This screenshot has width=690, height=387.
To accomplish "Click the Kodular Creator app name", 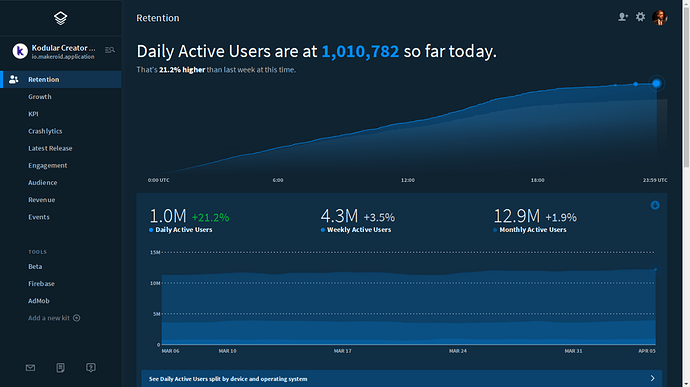I will click(x=63, y=48).
